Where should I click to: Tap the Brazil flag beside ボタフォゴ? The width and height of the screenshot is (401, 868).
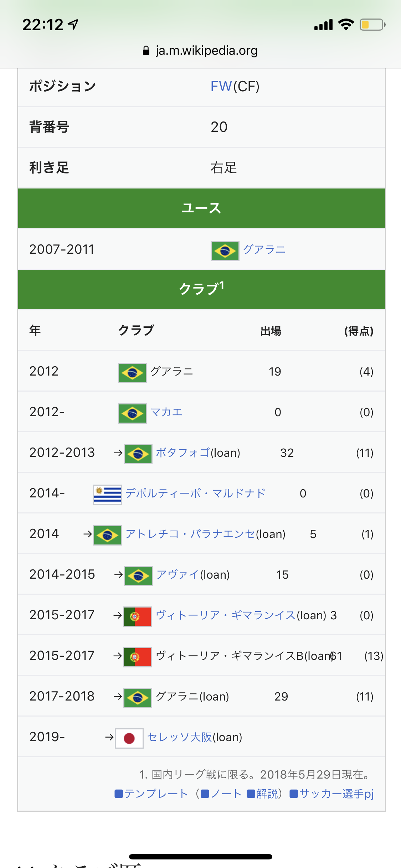click(x=138, y=454)
